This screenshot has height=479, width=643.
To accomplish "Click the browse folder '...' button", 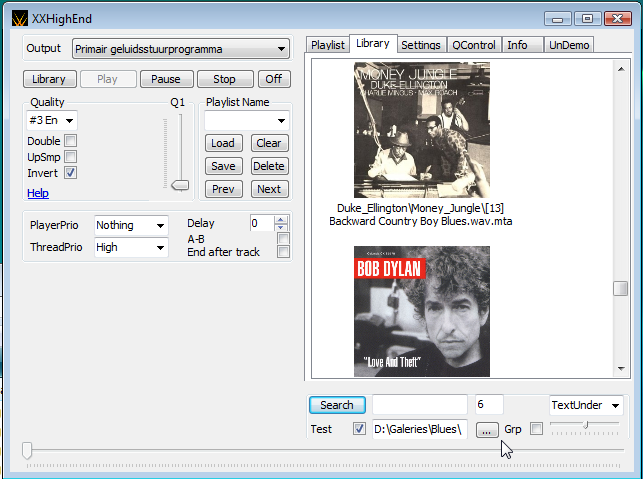I will 487,430.
